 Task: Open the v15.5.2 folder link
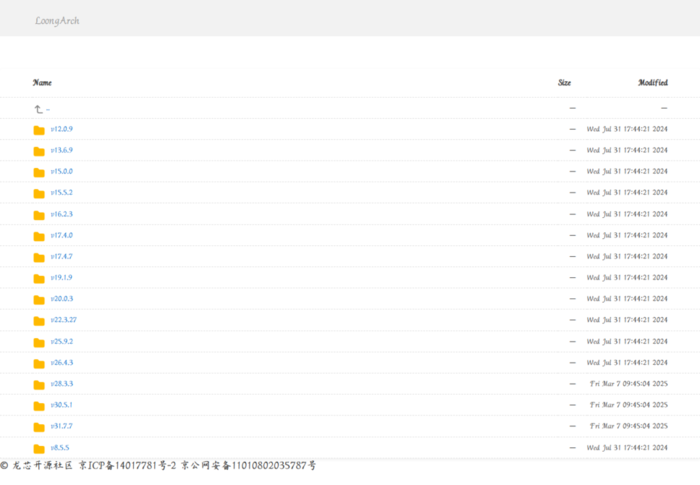(62, 192)
